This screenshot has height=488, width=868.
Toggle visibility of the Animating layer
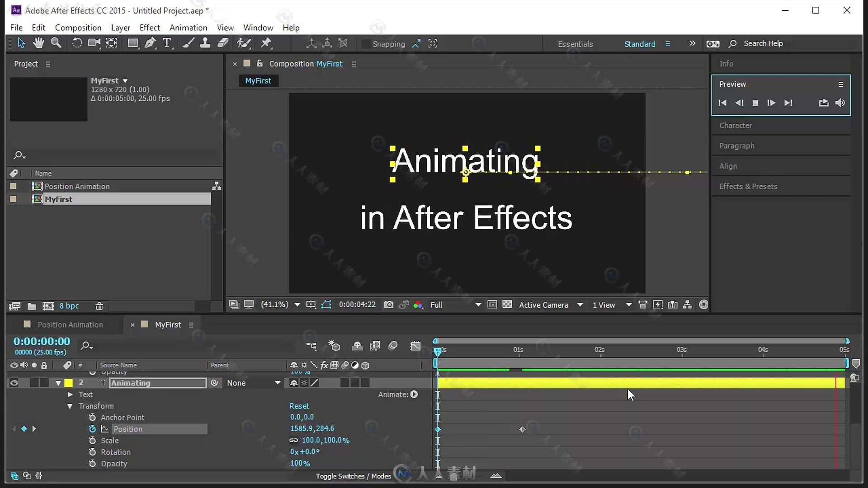click(14, 383)
